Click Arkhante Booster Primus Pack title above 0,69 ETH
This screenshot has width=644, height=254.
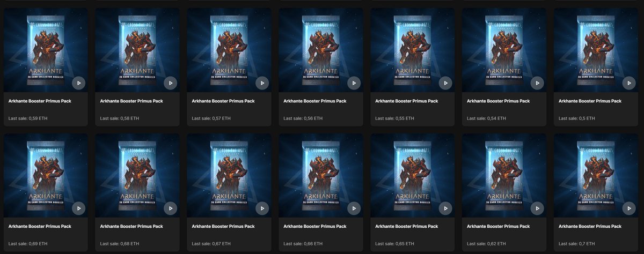(40, 226)
